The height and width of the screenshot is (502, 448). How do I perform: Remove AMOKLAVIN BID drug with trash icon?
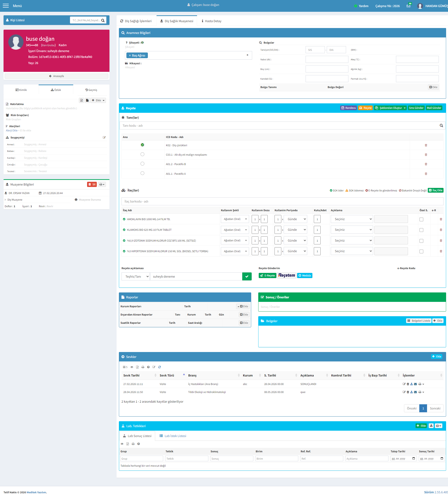click(441, 219)
